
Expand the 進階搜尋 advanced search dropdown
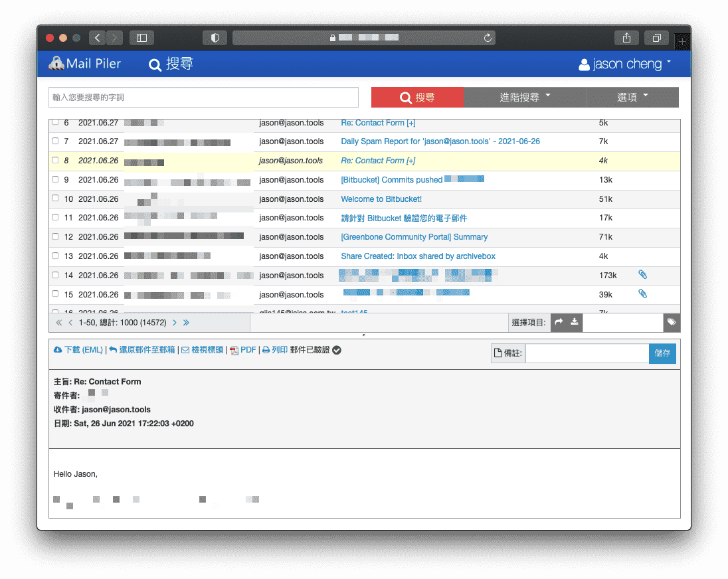[x=525, y=98]
